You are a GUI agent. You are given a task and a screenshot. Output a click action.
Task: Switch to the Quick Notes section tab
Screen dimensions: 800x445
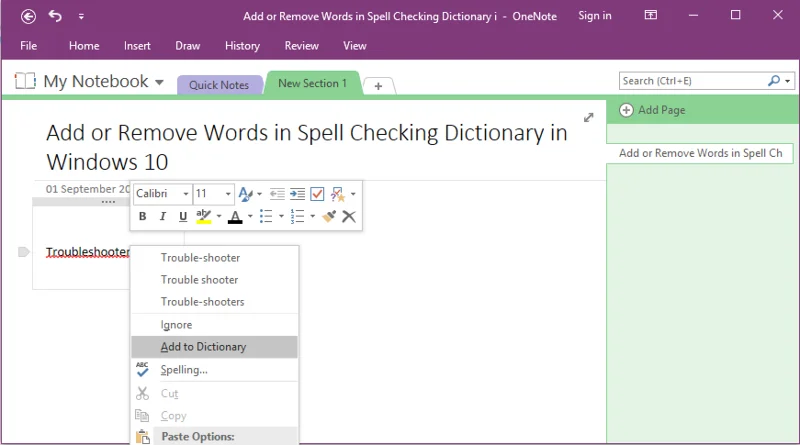219,85
